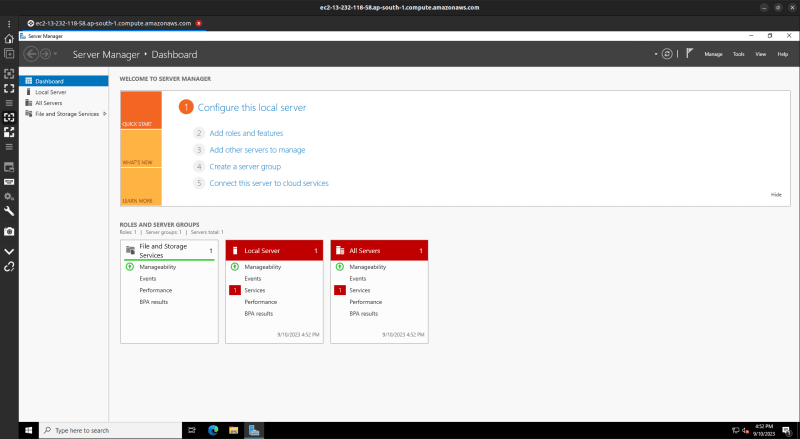Open File and Storage Services tile header
This screenshot has width=800, height=439.
169,251
